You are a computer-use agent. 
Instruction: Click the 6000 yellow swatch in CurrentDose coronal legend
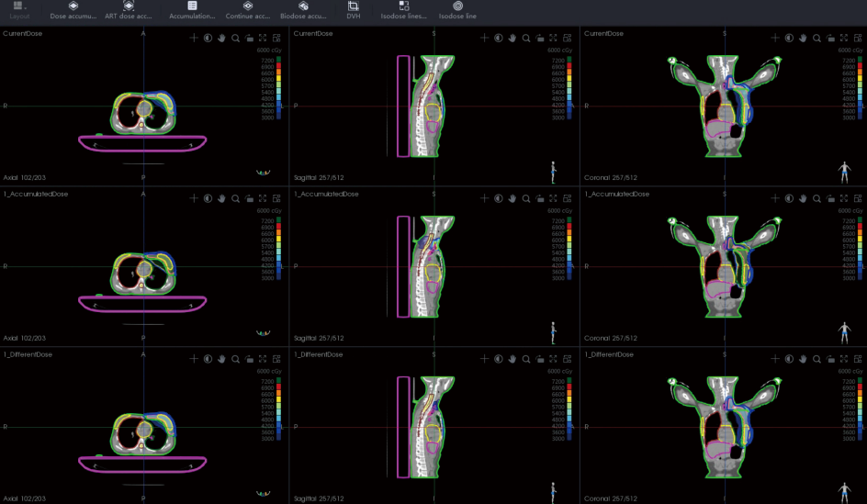860,79
